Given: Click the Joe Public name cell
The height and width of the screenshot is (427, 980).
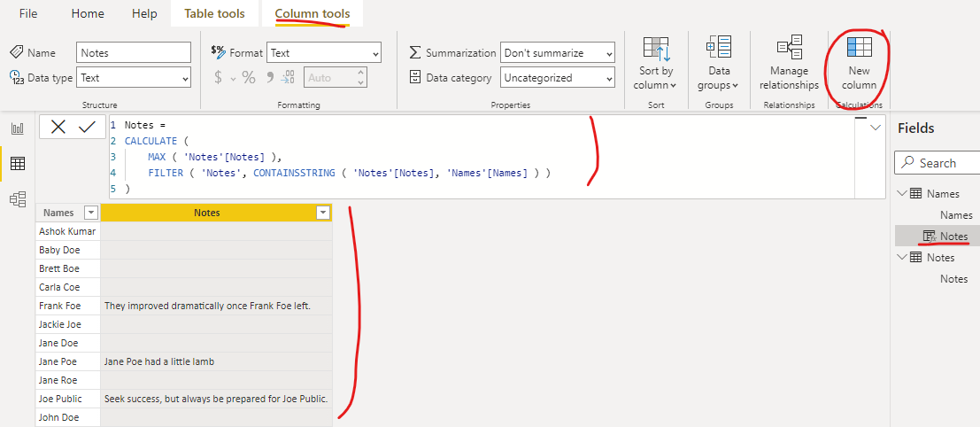Looking at the screenshot, I should point(67,399).
